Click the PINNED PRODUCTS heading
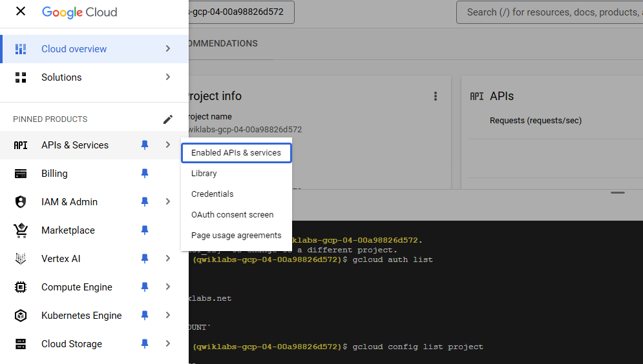 pos(50,119)
